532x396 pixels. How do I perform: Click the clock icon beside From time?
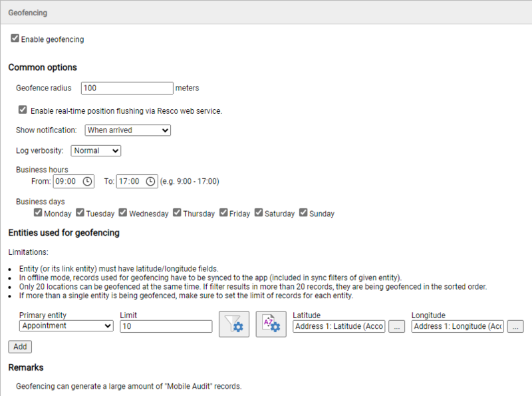pyautogui.click(x=86, y=180)
